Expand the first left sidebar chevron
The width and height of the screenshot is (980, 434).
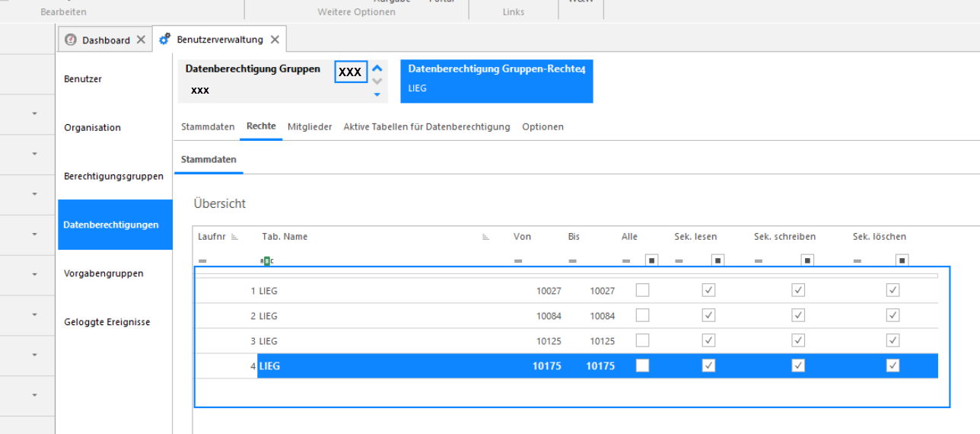[x=35, y=113]
